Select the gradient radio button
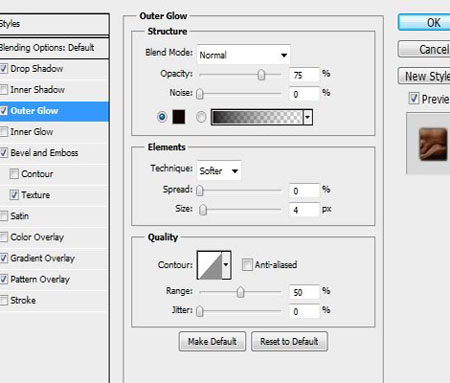This screenshot has width=450, height=383. pyautogui.click(x=201, y=117)
